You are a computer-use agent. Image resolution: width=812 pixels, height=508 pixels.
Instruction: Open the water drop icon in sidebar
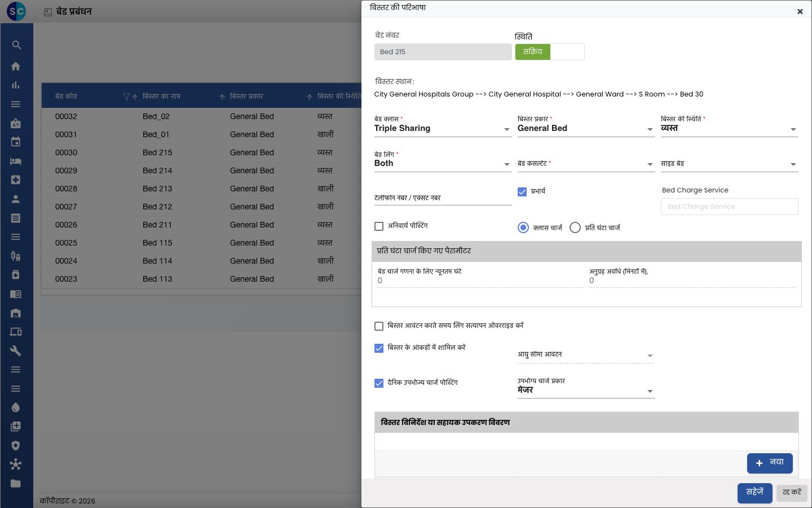tap(16, 408)
